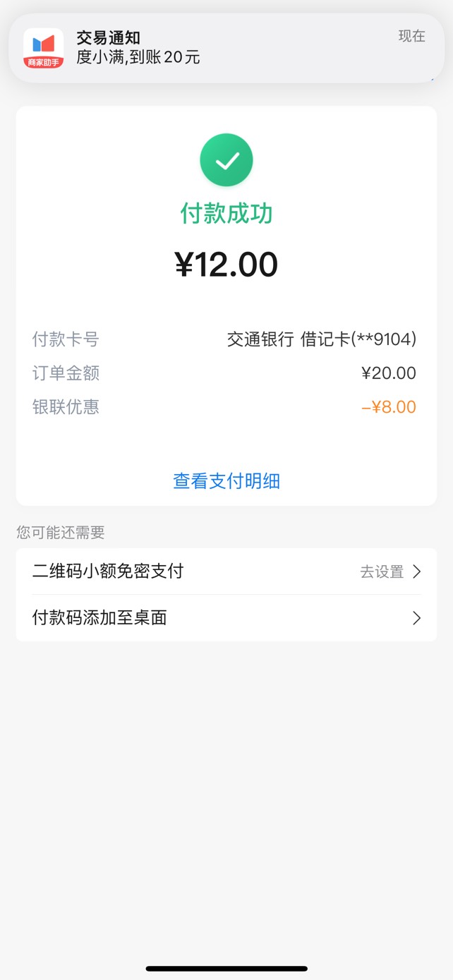Viewport: 453px width, 980px height.
Task: Click the 付款成功 status text
Action: 226,213
